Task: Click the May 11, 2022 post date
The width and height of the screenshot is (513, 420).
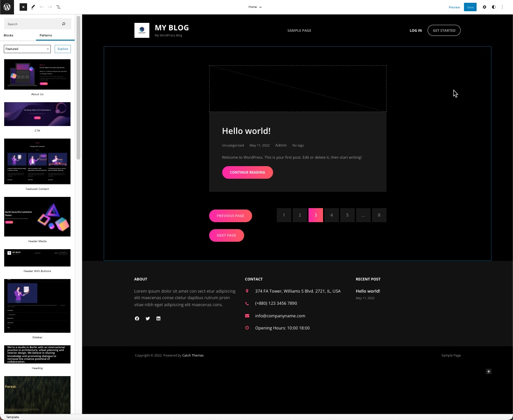Action: coord(260,145)
